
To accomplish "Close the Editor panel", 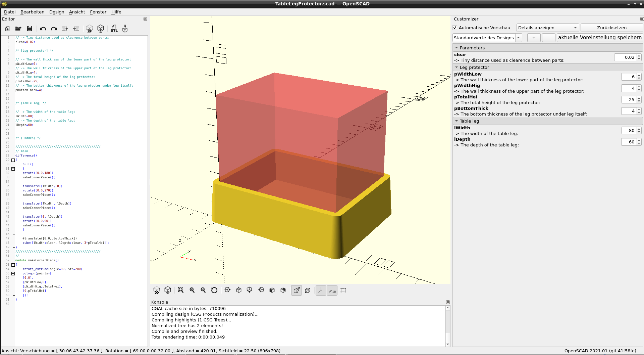I will [145, 19].
